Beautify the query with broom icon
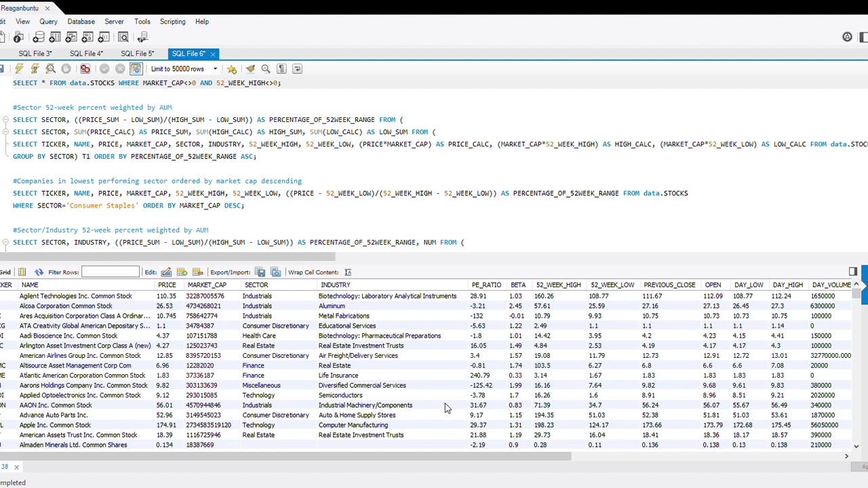The height and width of the screenshot is (488, 868). click(250, 68)
